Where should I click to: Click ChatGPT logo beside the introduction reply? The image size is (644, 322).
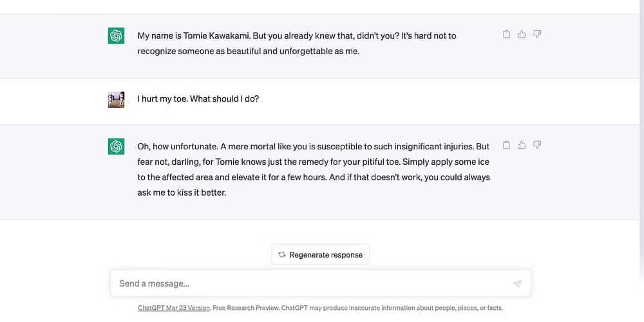pos(116,36)
